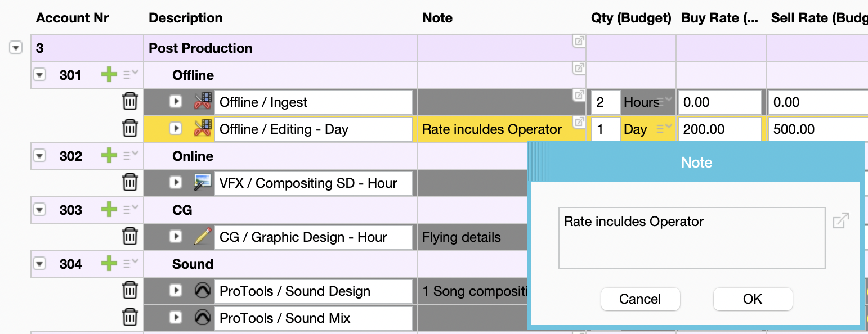Cancel the Note dialog
The height and width of the screenshot is (334, 868).
click(x=640, y=299)
